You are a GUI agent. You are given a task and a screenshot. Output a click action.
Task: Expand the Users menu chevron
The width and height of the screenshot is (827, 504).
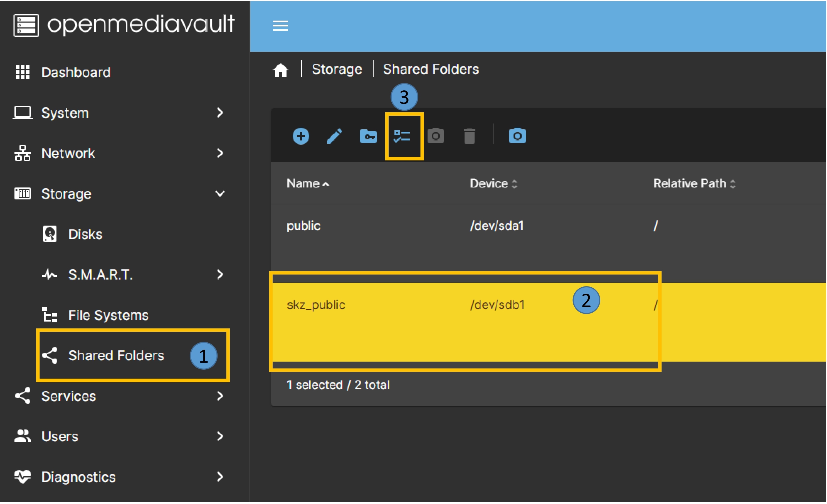(x=220, y=437)
